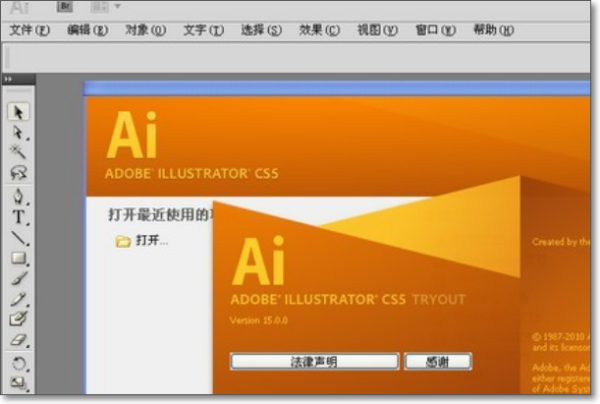Screen dimensions: 600x404
Task: Open the arrange documents dropdown
Action: click(106, 7)
